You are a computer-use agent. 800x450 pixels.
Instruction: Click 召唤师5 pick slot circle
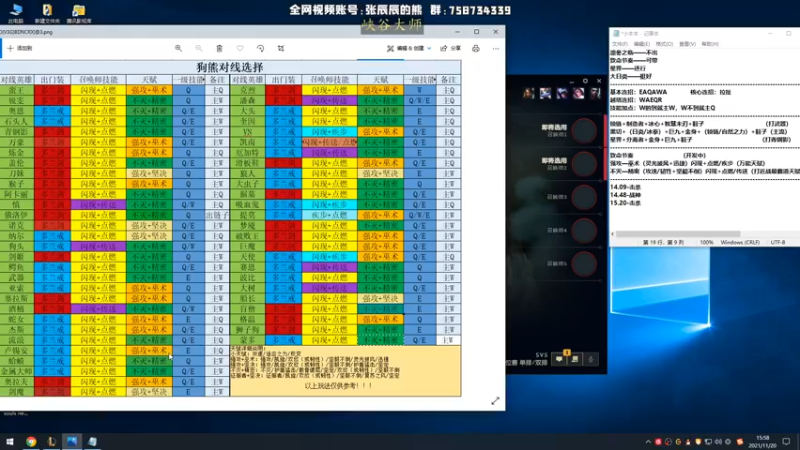(x=584, y=264)
